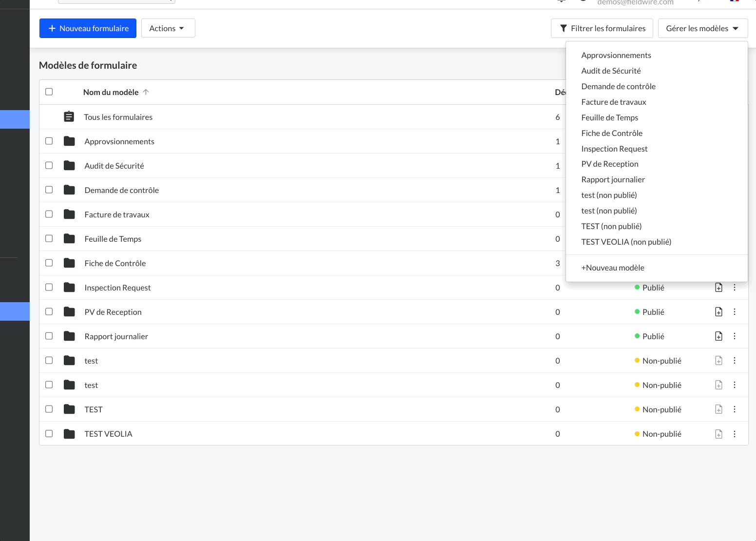This screenshot has height=541, width=756.
Task: Click the Nouveau formulaire button
Action: 88,28
